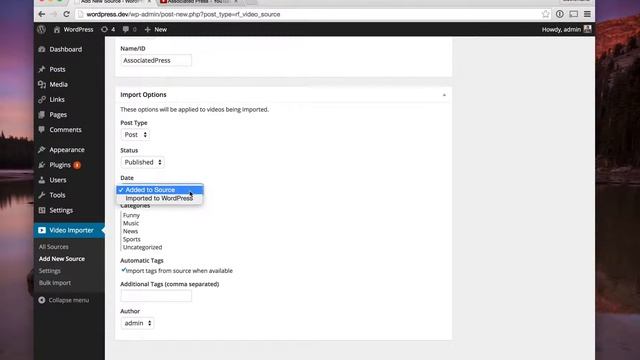Open the Author dropdown

137,323
